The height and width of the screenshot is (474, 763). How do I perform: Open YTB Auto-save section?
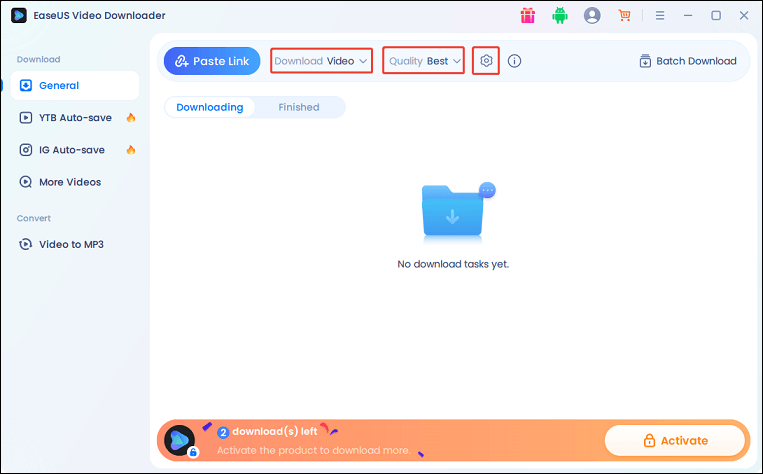[x=75, y=118]
